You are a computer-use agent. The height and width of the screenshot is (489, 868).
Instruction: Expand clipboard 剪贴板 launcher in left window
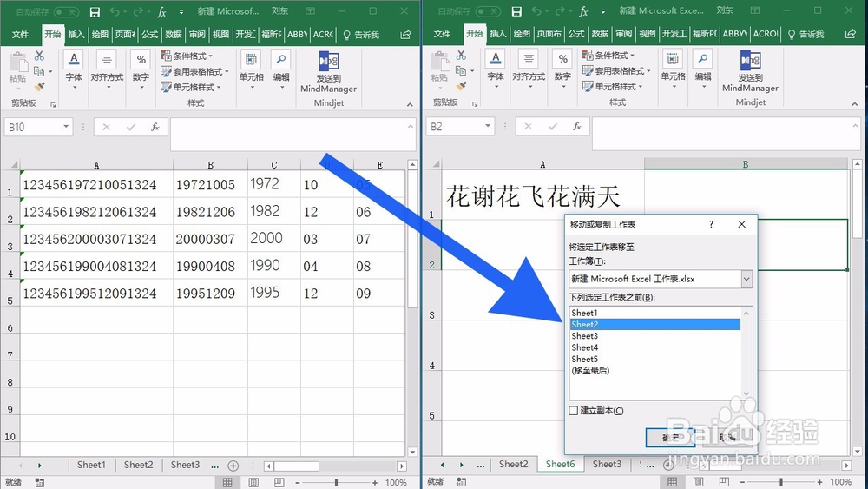(x=53, y=104)
